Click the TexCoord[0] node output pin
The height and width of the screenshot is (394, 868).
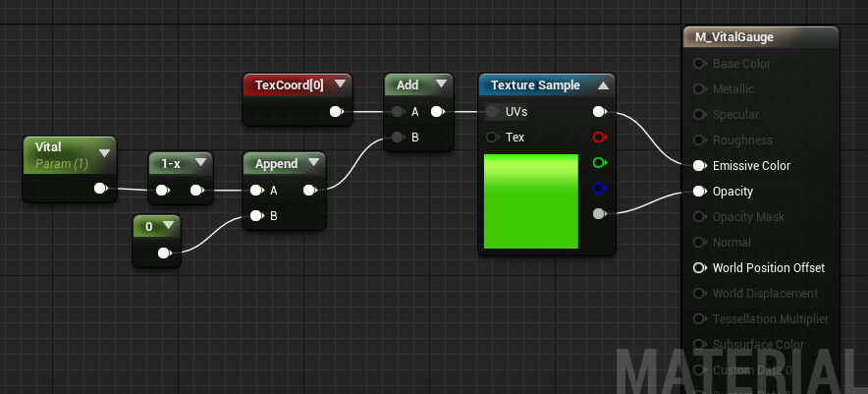[x=336, y=112]
